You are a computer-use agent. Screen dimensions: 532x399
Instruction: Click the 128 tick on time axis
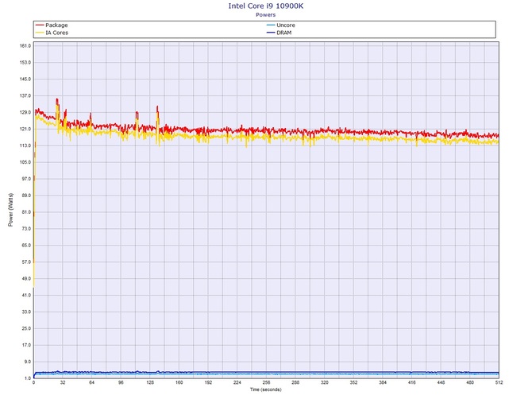150,382
